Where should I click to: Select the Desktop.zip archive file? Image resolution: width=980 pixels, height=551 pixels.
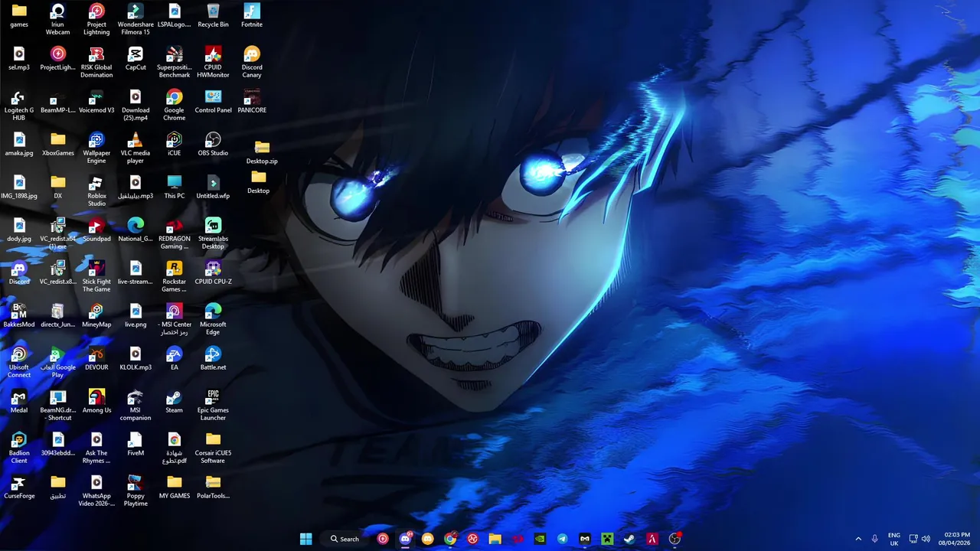[262, 153]
